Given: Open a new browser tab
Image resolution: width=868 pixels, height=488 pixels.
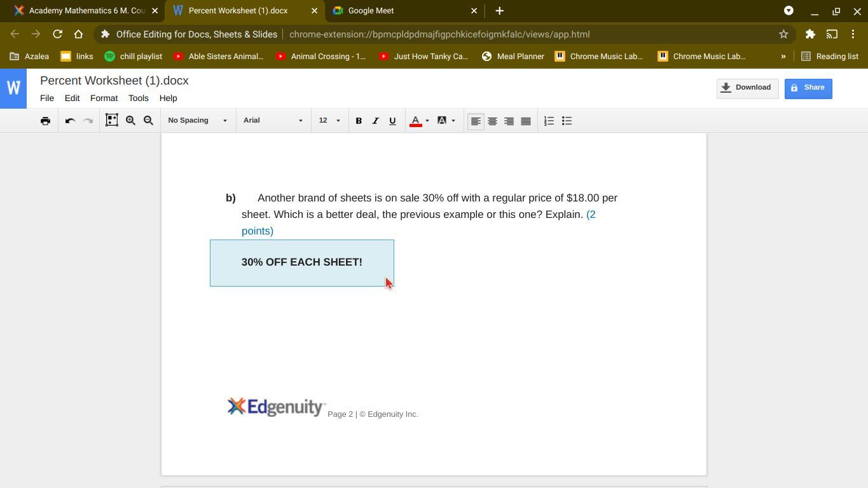Looking at the screenshot, I should [x=499, y=11].
